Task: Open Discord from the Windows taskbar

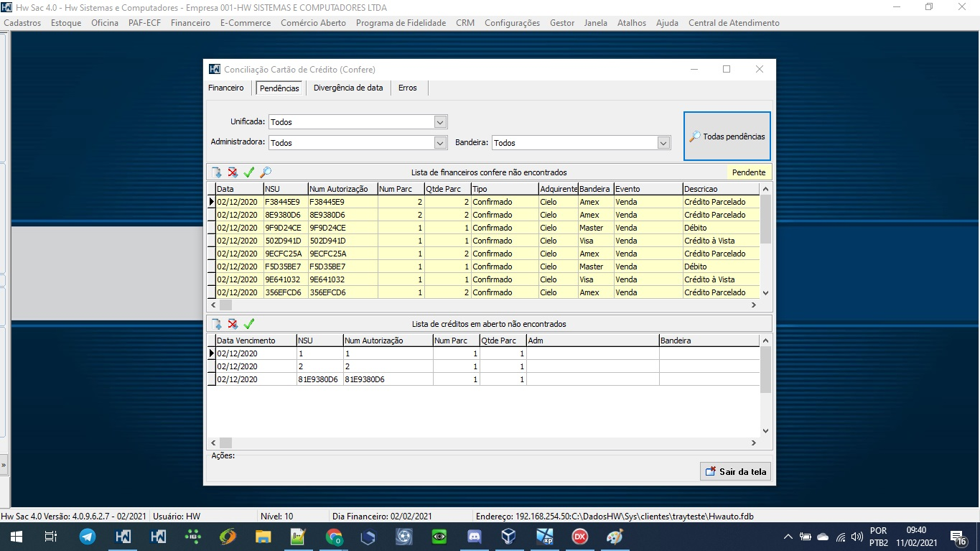Action: [x=474, y=537]
